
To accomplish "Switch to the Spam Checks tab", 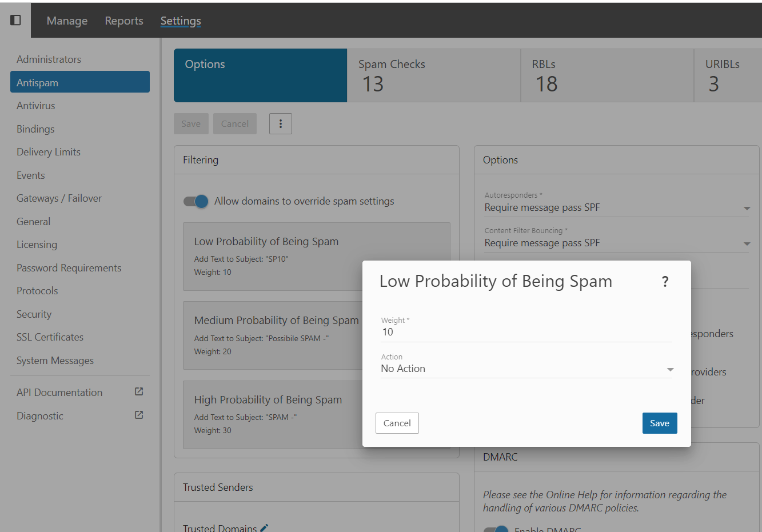I will pyautogui.click(x=433, y=75).
